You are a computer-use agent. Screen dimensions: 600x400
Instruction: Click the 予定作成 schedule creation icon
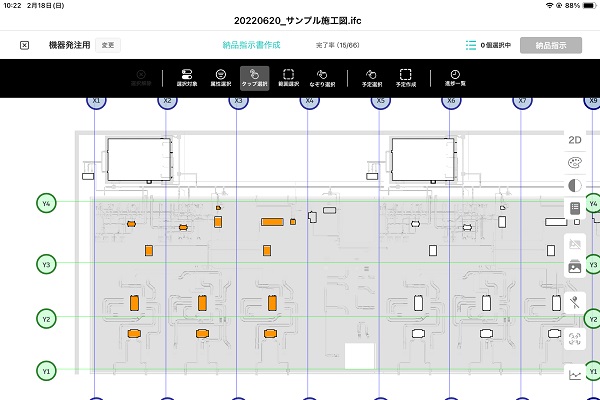406,77
